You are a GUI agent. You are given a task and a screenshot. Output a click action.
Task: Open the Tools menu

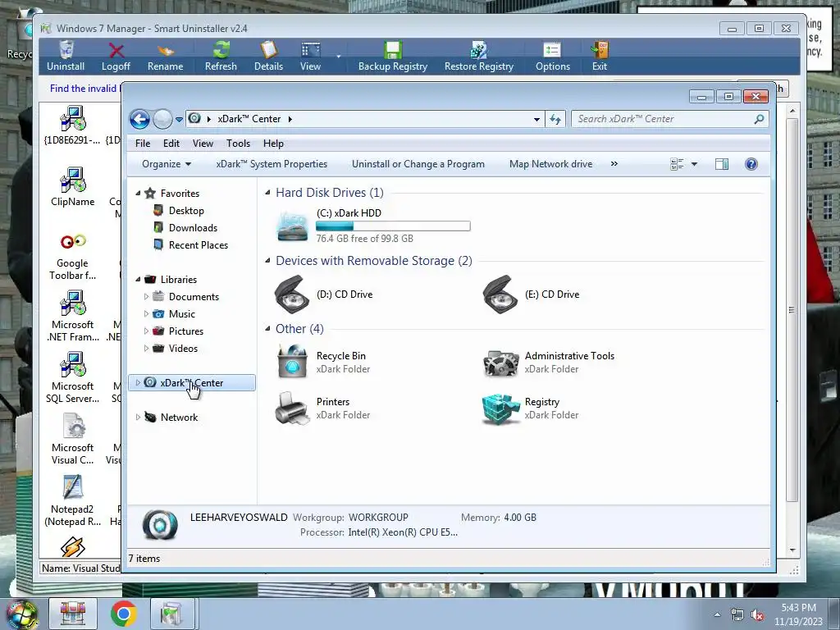[239, 144]
